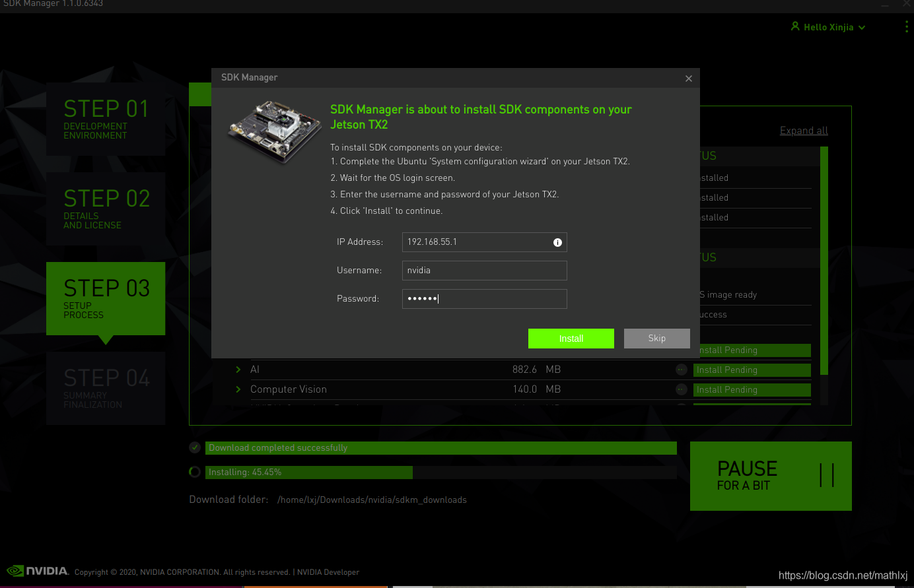Screen dimensions: 914x588
Task: Expand the AI component row
Action: [x=238, y=370]
